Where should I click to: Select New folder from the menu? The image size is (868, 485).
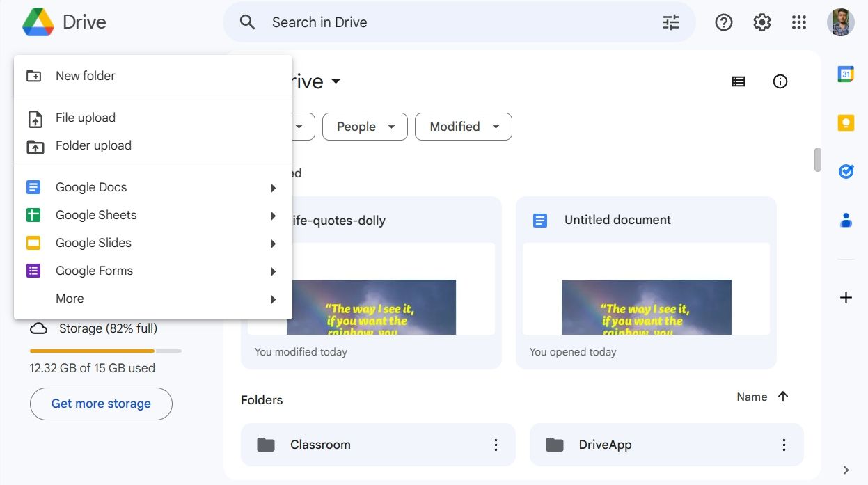[x=85, y=75]
